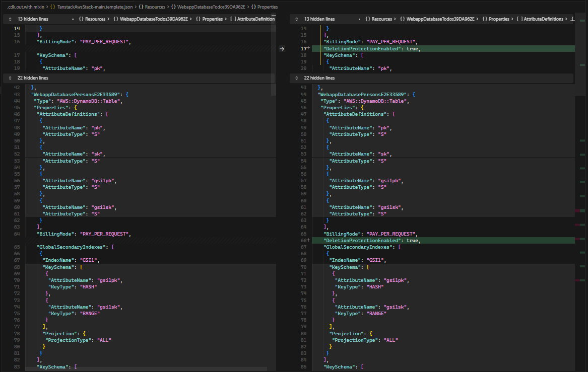Viewport: 588px width, 372px height.
Task: Click the {} icon before Properties in top breadcrumb
Action: point(254,7)
